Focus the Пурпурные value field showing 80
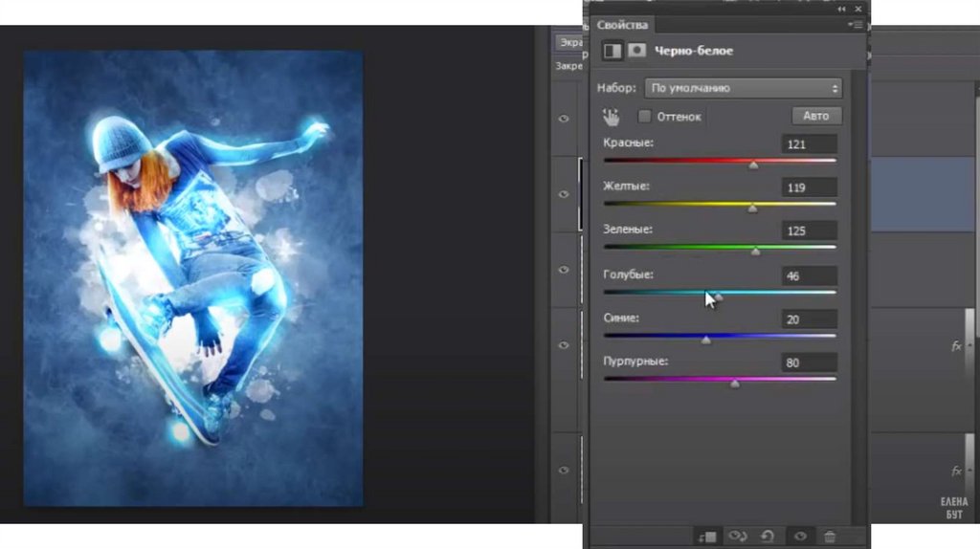This screenshot has height=549, width=980. [810, 362]
